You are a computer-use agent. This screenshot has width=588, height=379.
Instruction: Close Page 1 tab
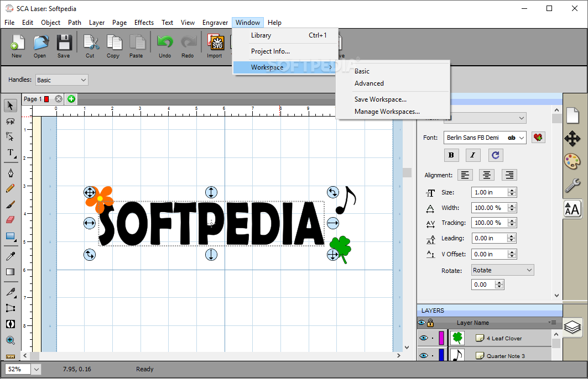59,99
